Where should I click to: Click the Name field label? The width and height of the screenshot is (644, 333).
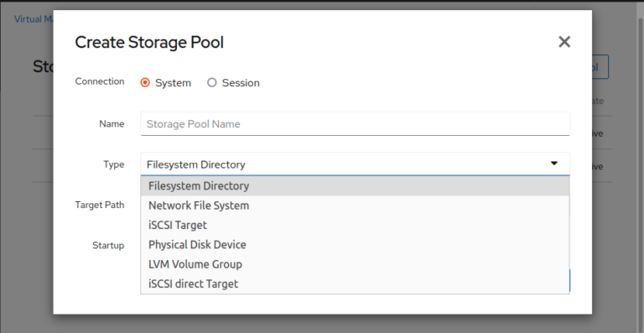click(112, 123)
